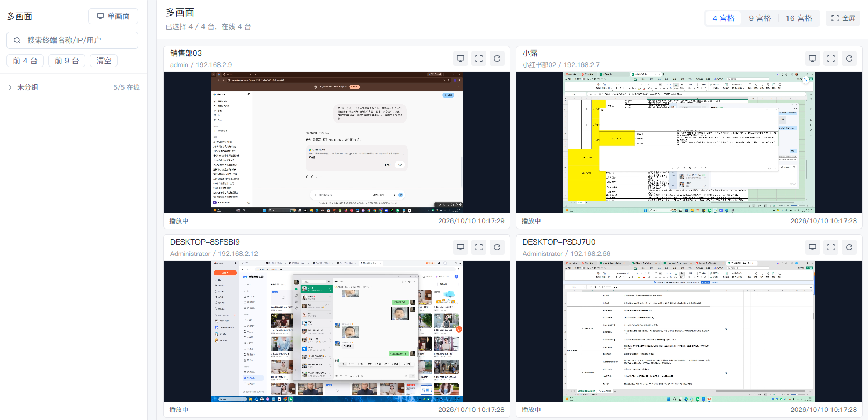Click the DESKTOP-PSDJ7U0 terminal title
Screen dimensions: 868x420
[x=559, y=242]
